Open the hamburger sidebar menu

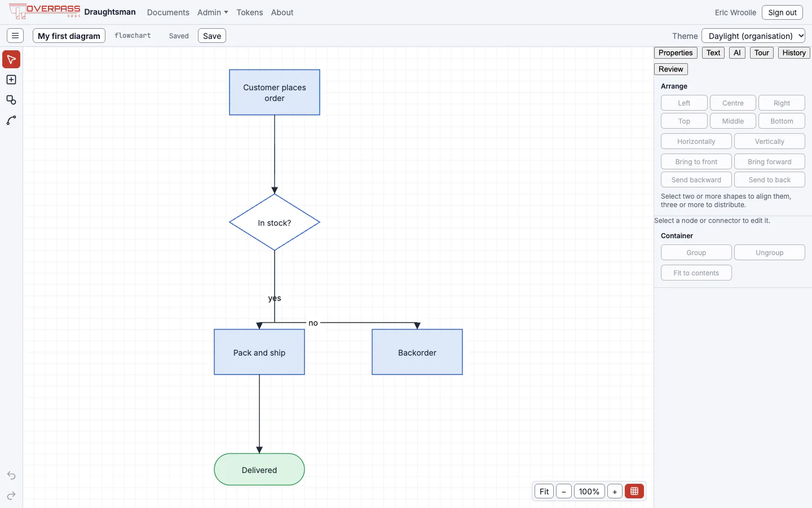[15, 36]
